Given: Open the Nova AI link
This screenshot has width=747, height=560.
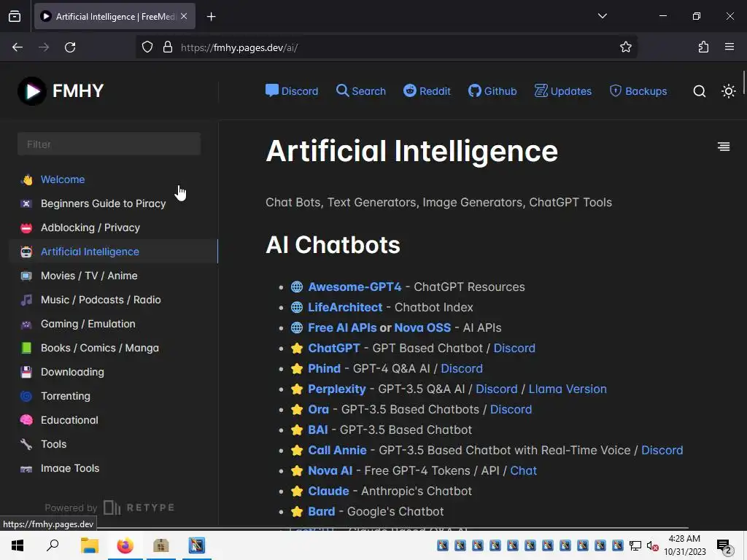Looking at the screenshot, I should [x=330, y=470].
